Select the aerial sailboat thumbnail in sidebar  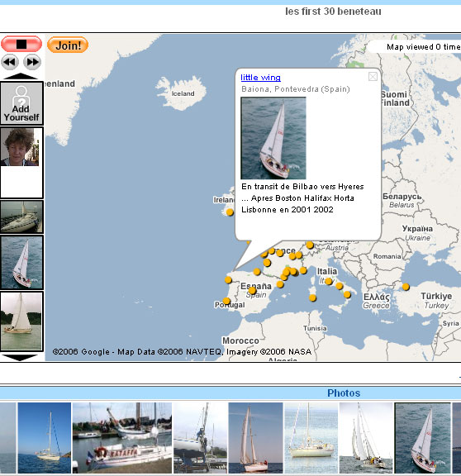click(21, 262)
